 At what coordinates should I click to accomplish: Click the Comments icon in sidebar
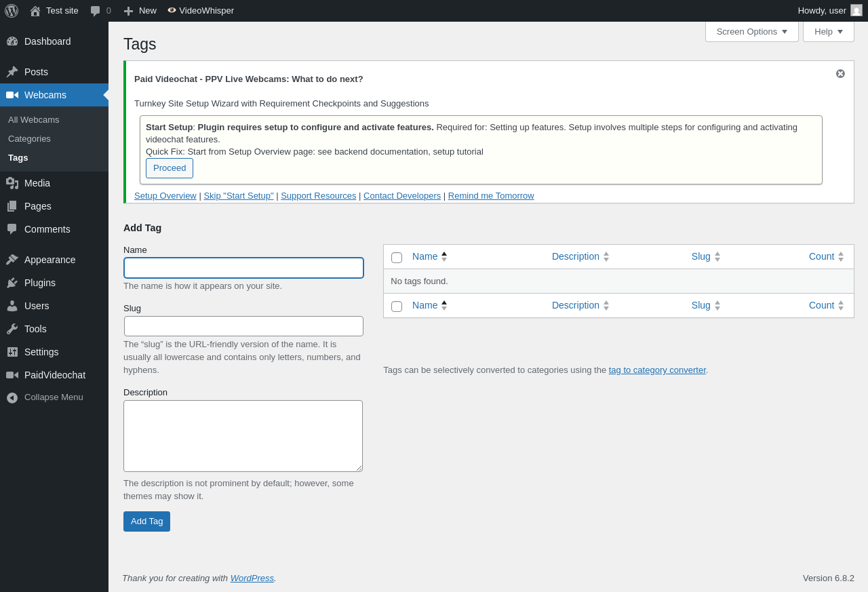12,229
